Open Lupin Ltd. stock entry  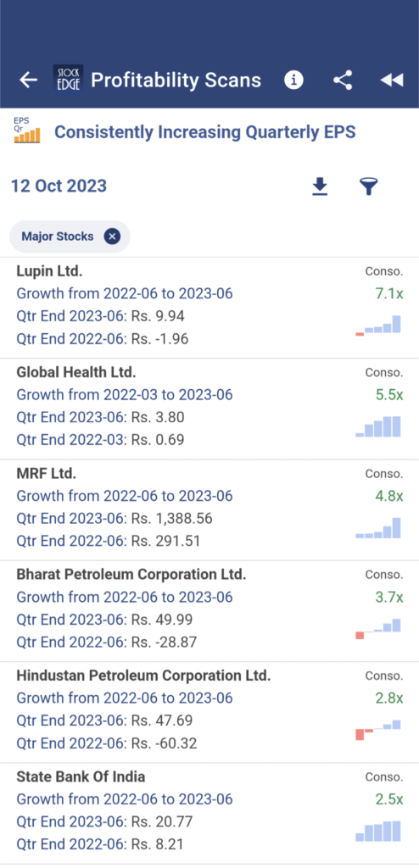(209, 307)
